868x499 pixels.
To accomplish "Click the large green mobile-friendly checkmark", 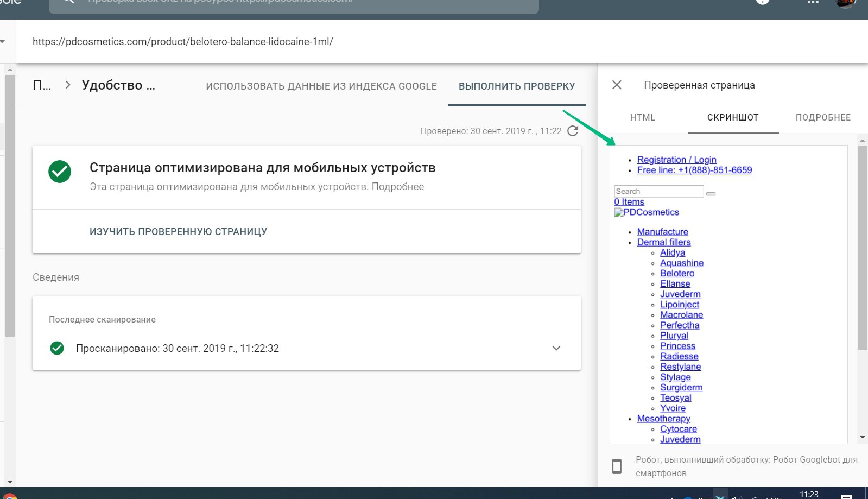I will click(60, 172).
